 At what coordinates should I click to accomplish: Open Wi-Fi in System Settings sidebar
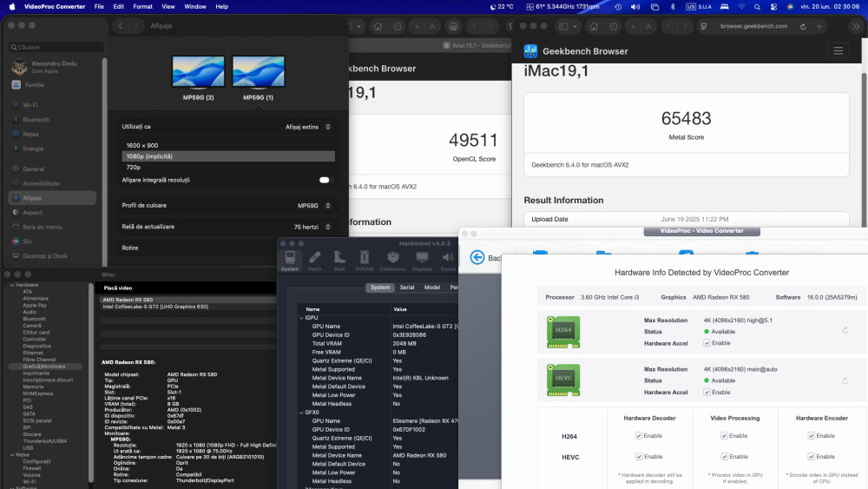click(30, 105)
